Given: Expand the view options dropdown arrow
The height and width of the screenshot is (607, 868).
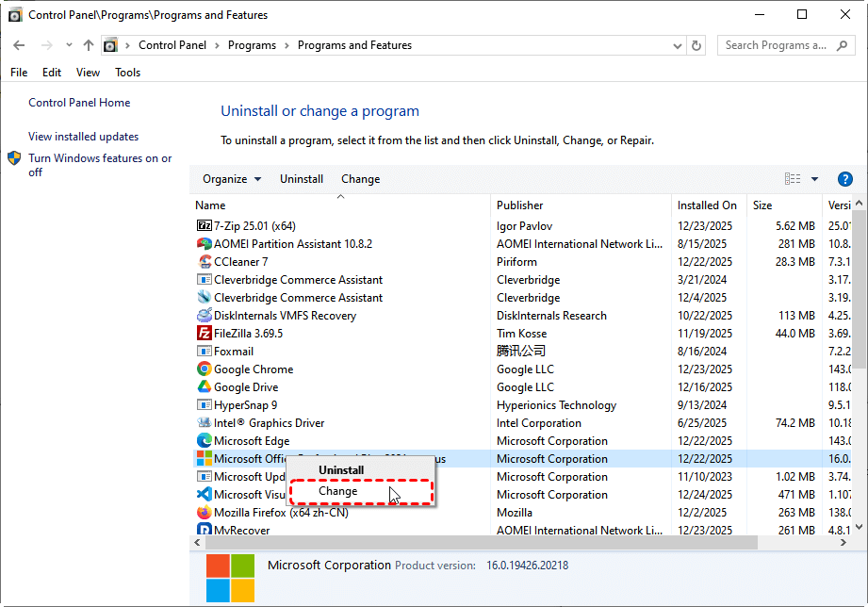Looking at the screenshot, I should [815, 179].
